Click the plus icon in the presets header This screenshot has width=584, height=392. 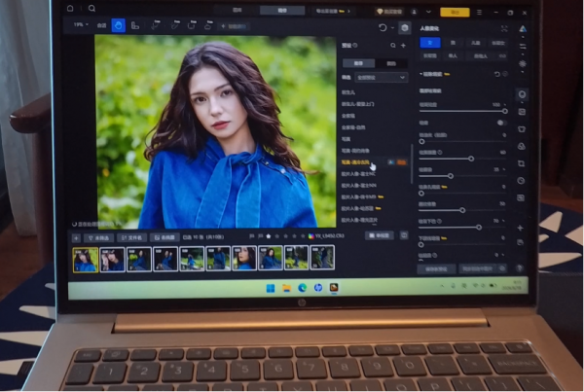coord(403,46)
